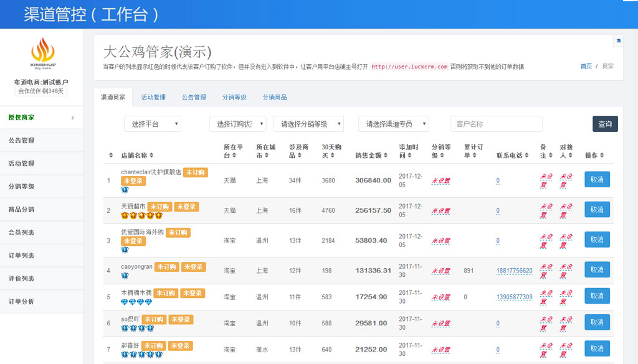Image resolution: width=638 pixels, height=364 pixels.
Task: Click the diamond rating icons for 木楠楠木楠
Action: click(x=136, y=302)
